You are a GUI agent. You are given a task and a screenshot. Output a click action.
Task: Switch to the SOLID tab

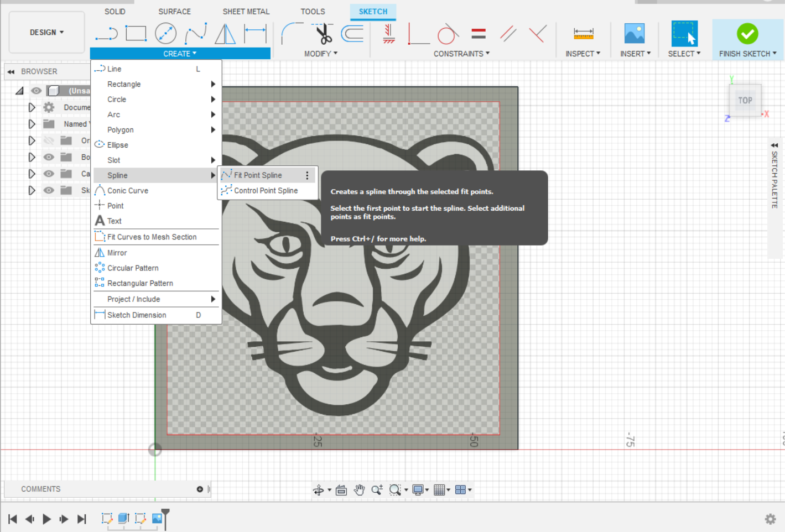tap(115, 12)
